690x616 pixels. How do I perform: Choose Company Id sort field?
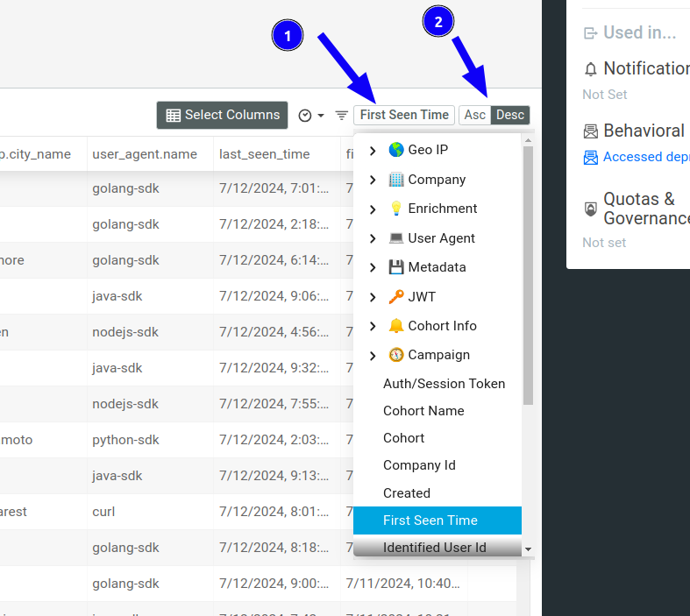click(419, 465)
